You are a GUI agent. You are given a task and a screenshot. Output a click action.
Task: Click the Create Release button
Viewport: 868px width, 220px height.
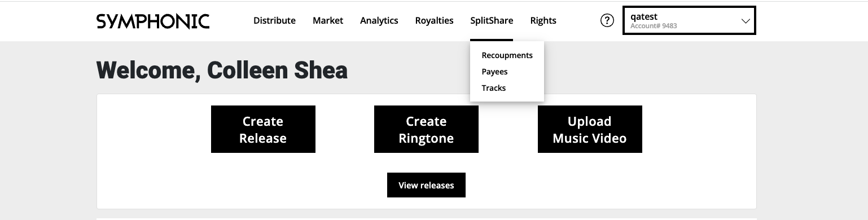point(263,129)
